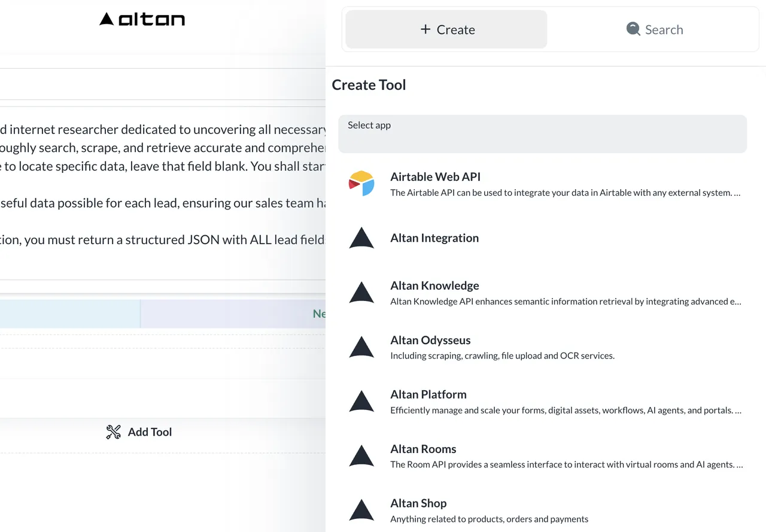Click the magnifier icon on Search tab
This screenshot has height=532, width=766.
633,29
